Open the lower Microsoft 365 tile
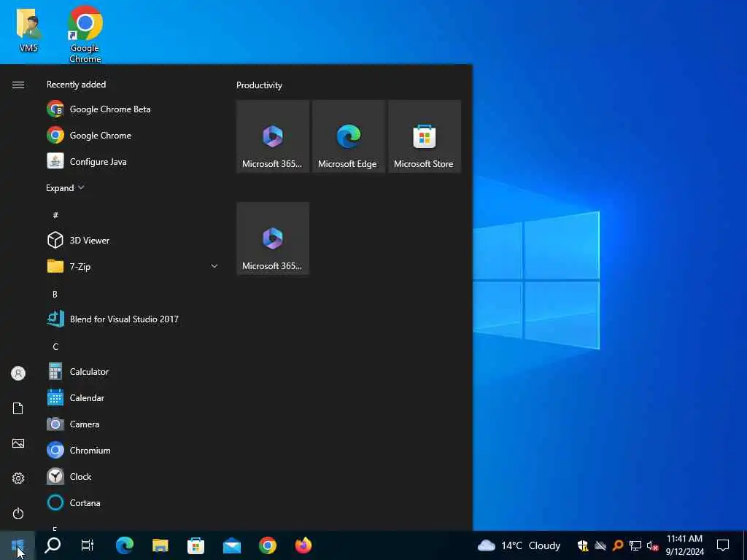The width and height of the screenshot is (747, 560). tap(273, 238)
